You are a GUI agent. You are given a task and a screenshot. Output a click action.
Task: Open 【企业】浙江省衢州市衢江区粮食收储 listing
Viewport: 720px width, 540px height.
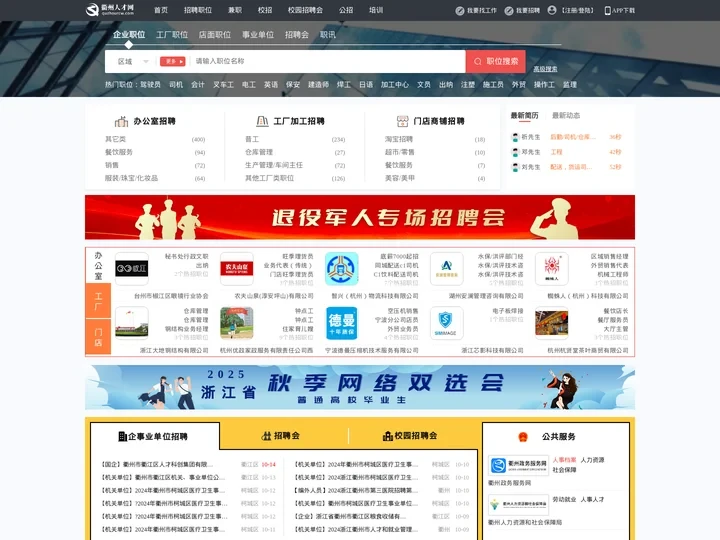click(x=350, y=516)
